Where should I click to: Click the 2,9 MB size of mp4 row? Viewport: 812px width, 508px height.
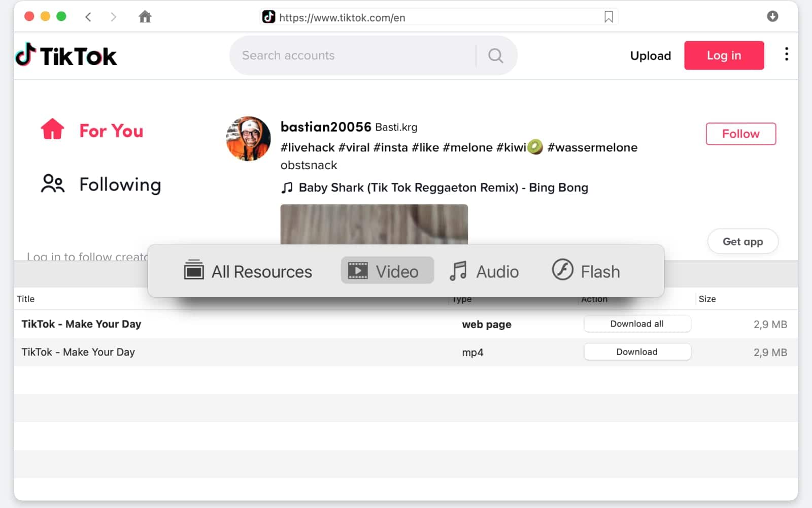(770, 352)
